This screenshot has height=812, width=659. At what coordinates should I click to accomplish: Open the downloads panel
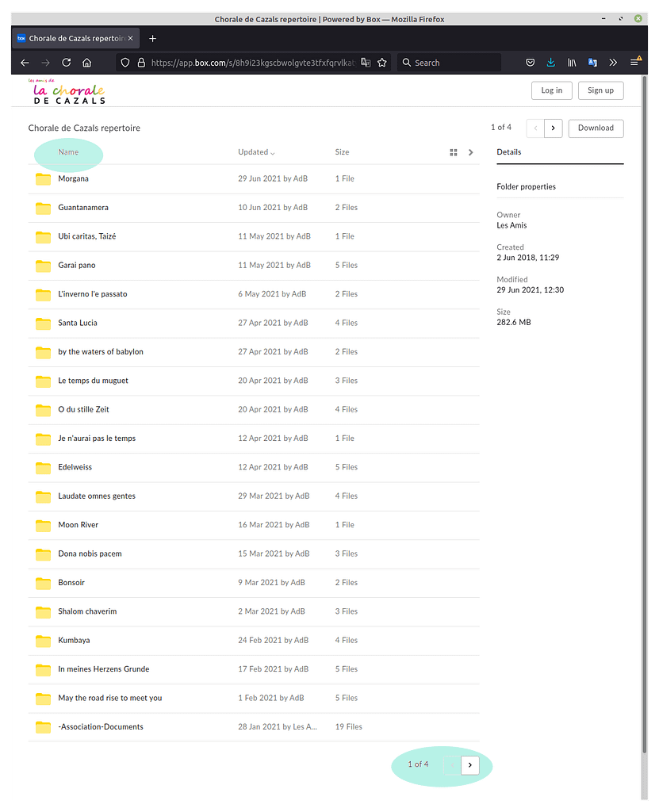pos(550,63)
